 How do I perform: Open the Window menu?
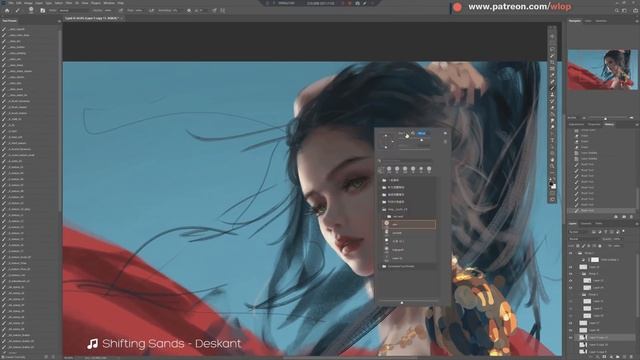109,3
